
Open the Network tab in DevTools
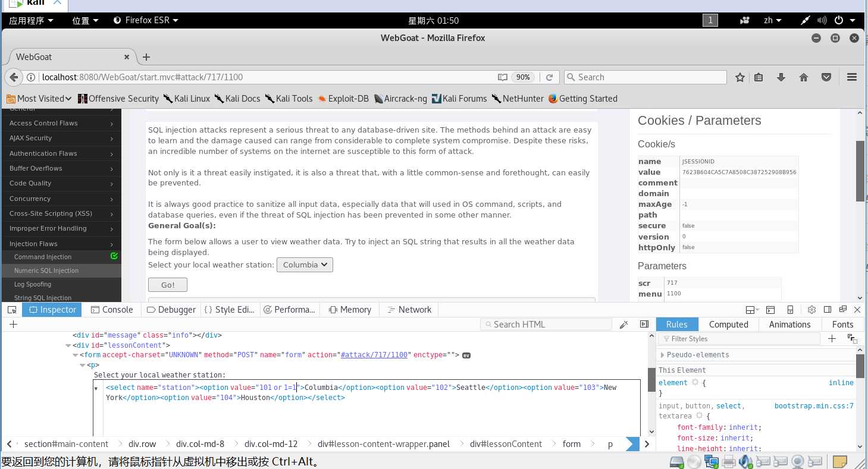409,310
